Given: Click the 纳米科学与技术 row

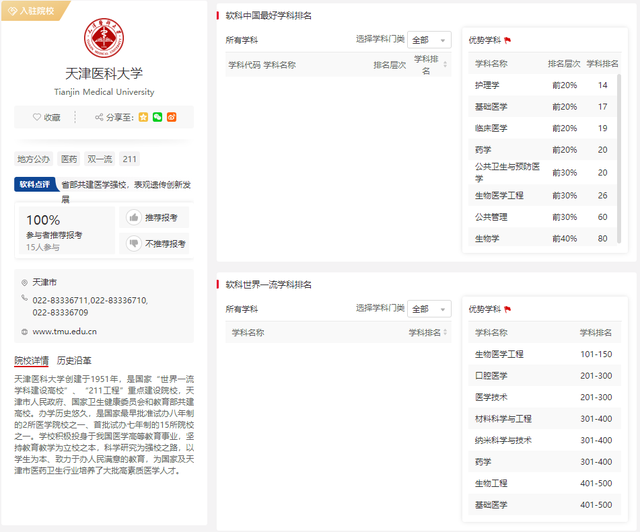Looking at the screenshot, I should point(544,441).
